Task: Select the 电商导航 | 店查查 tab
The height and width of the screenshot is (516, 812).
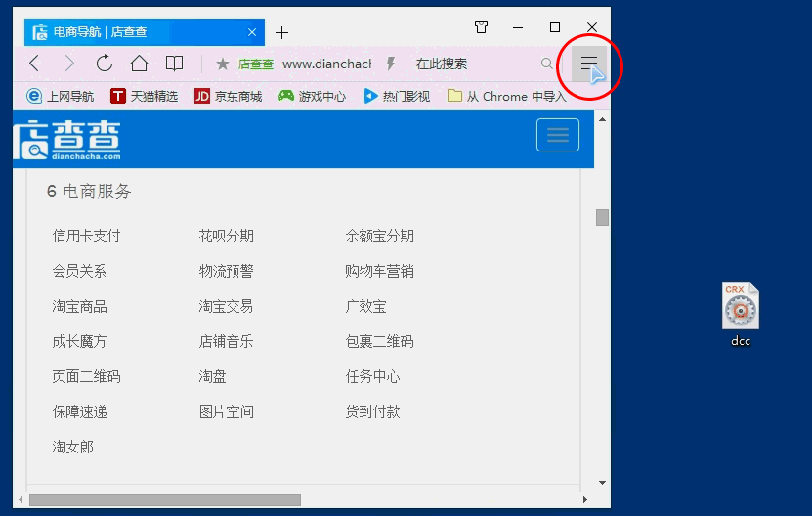Action: tap(145, 32)
